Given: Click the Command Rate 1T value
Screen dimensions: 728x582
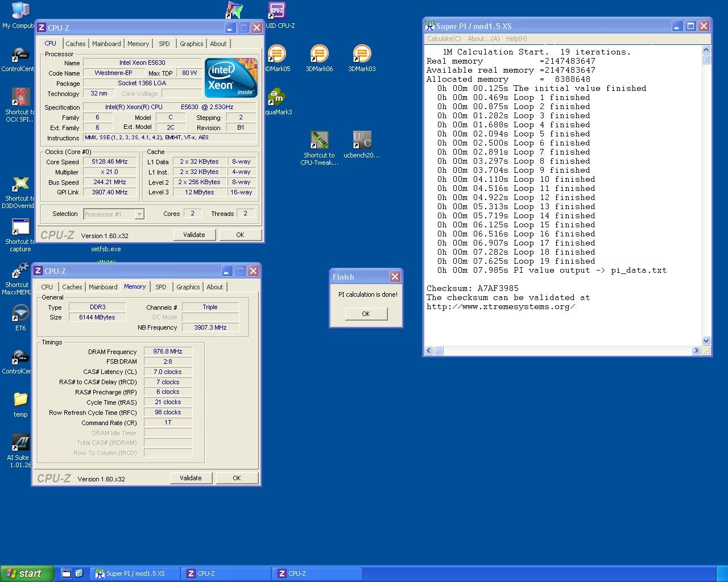Looking at the screenshot, I should click(x=168, y=423).
